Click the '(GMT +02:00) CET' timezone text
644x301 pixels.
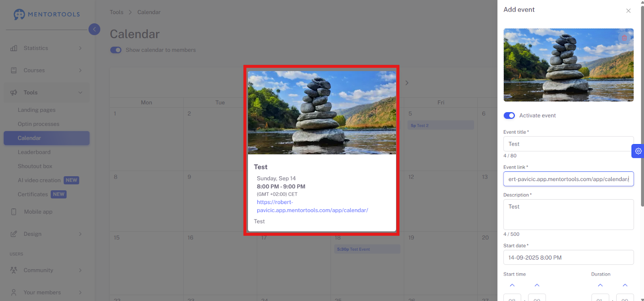click(277, 194)
